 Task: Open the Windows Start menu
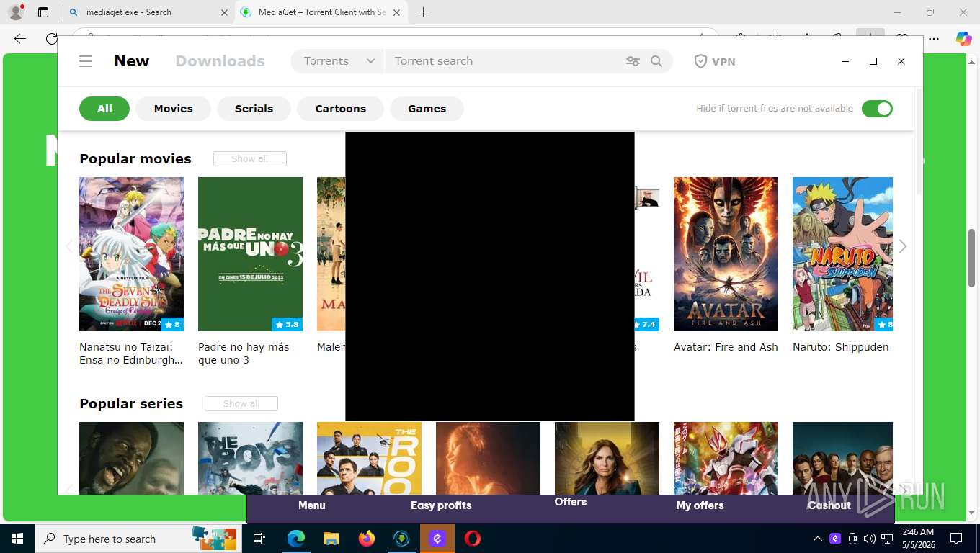pyautogui.click(x=17, y=539)
